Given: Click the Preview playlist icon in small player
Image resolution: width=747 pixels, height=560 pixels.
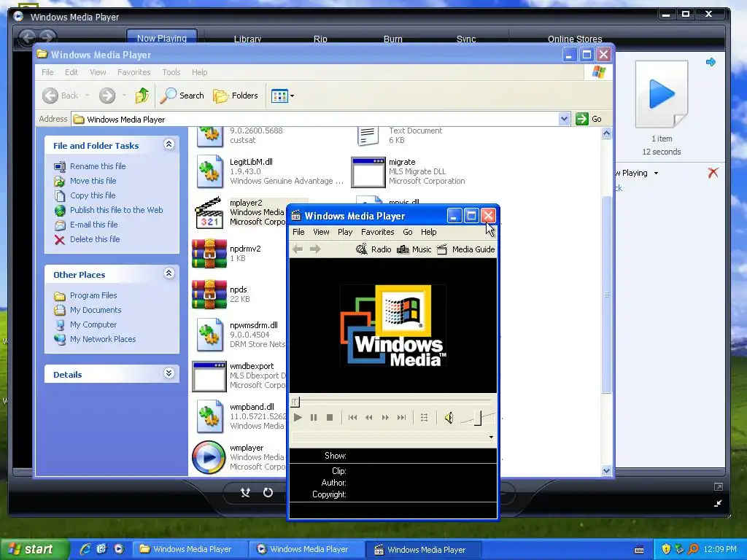Looking at the screenshot, I should coord(424,418).
